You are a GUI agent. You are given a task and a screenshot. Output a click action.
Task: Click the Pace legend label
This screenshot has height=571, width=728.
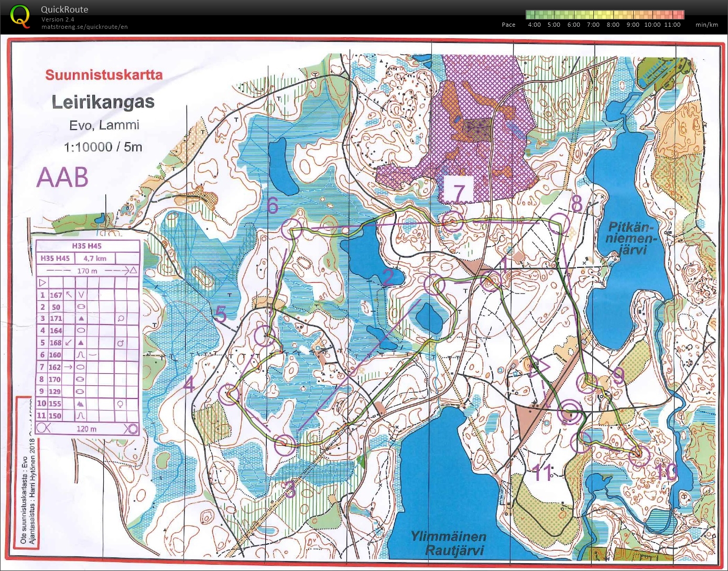click(508, 25)
